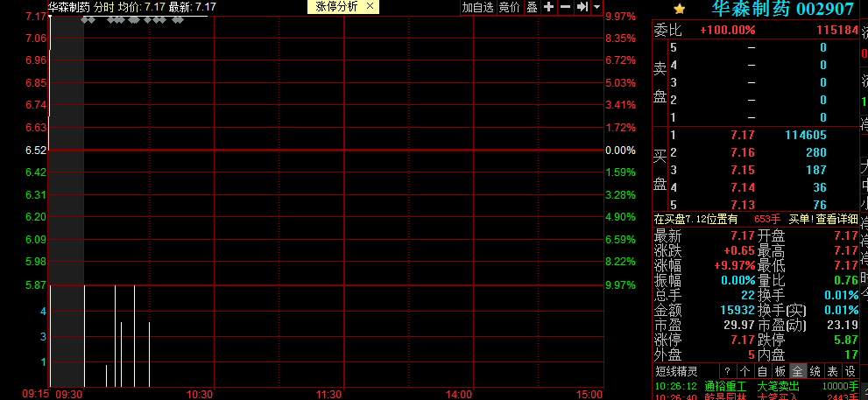Click buy level 3 price 7.15
This screenshot has width=868, height=400.
point(743,170)
